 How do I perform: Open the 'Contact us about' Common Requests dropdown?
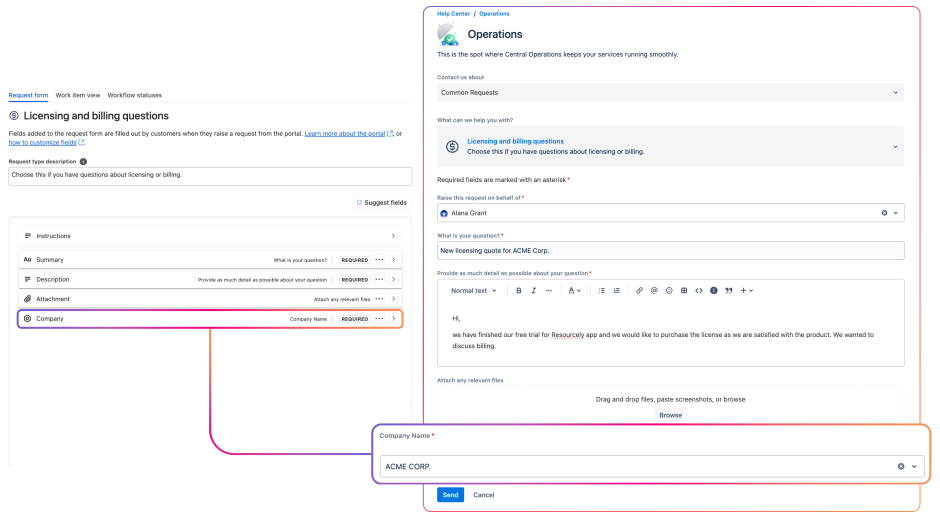coord(670,92)
